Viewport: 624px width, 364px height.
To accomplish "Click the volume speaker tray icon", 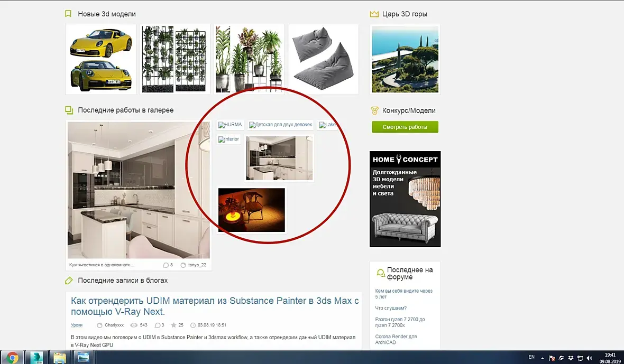I will [x=590, y=358].
